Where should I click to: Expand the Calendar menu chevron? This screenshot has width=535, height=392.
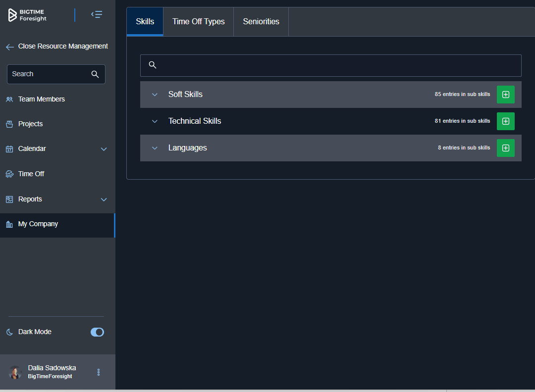tap(104, 148)
